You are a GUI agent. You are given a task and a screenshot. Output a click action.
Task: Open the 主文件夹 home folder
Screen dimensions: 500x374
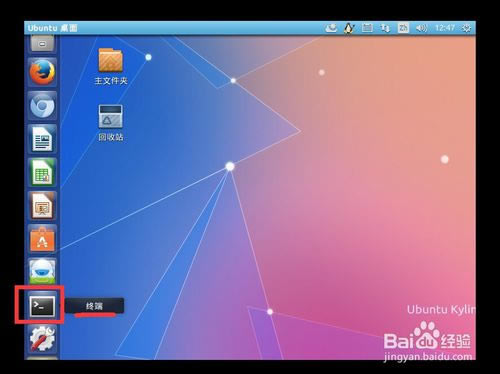[x=111, y=66]
